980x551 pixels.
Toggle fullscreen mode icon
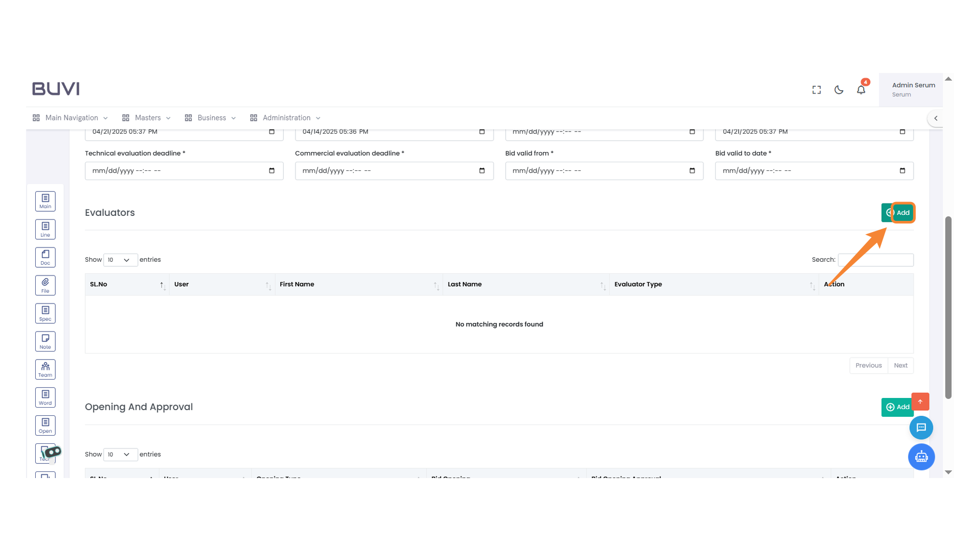pyautogui.click(x=816, y=90)
